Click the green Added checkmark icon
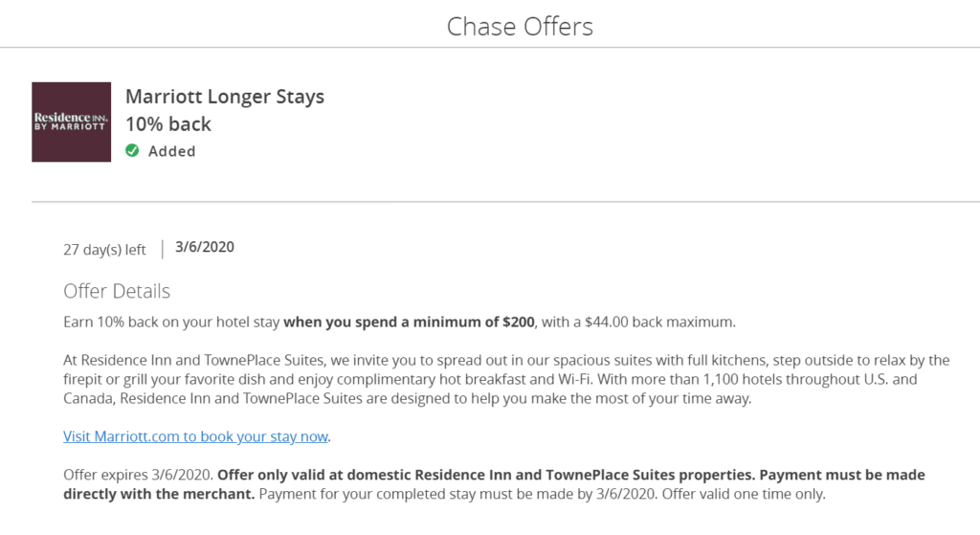The image size is (980, 535). [132, 151]
